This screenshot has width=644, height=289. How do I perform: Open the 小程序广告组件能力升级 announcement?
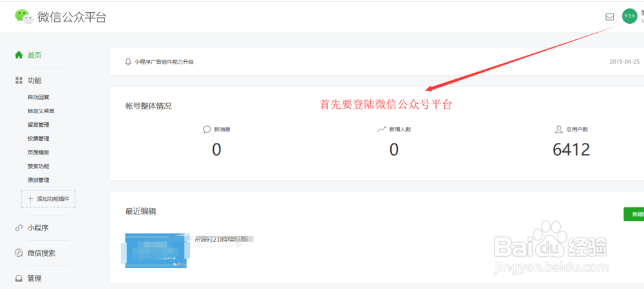pos(164,62)
